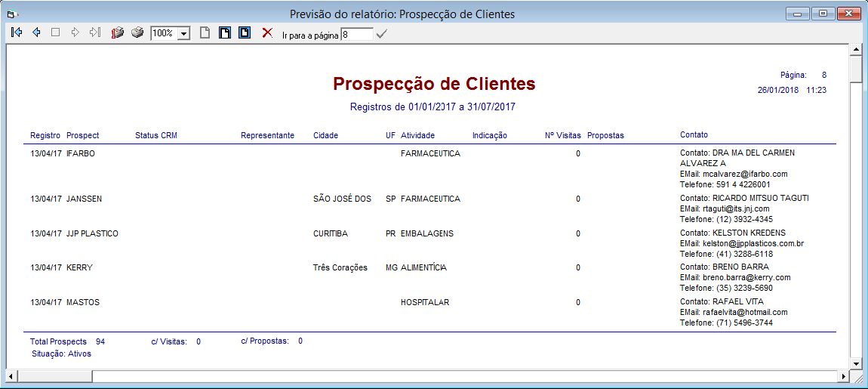Go to the next report page
Screen dimensions: 868x389
coord(75,33)
